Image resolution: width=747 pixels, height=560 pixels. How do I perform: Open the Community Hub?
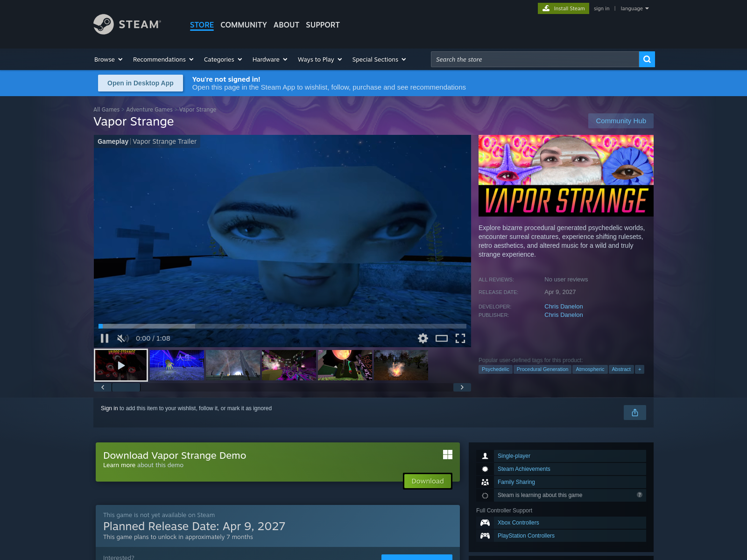pos(621,121)
